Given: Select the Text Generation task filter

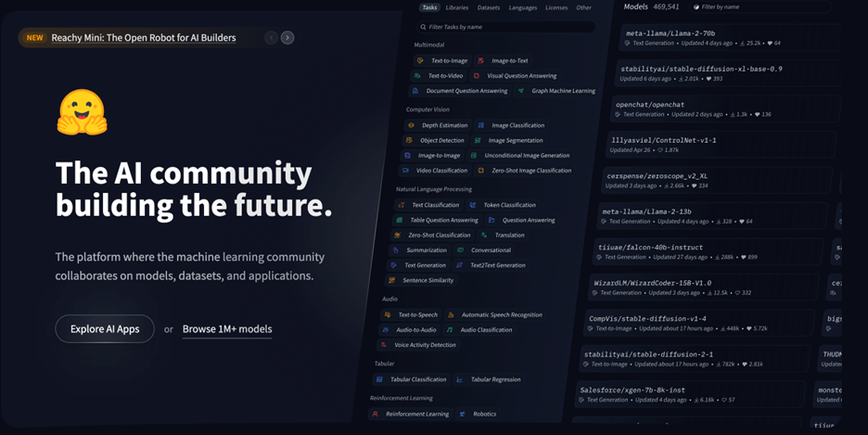Looking at the screenshot, I should coord(419,265).
